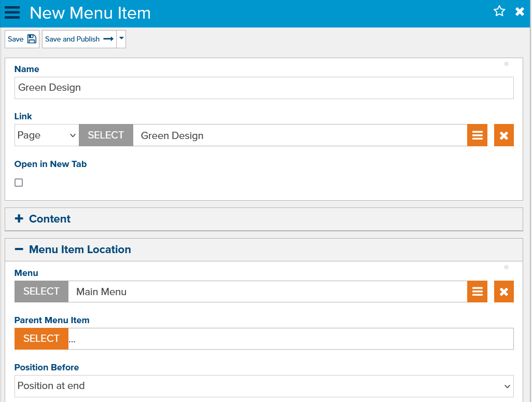Image resolution: width=532 pixels, height=402 pixels.
Task: Click Green Design link value field
Action: [300, 135]
